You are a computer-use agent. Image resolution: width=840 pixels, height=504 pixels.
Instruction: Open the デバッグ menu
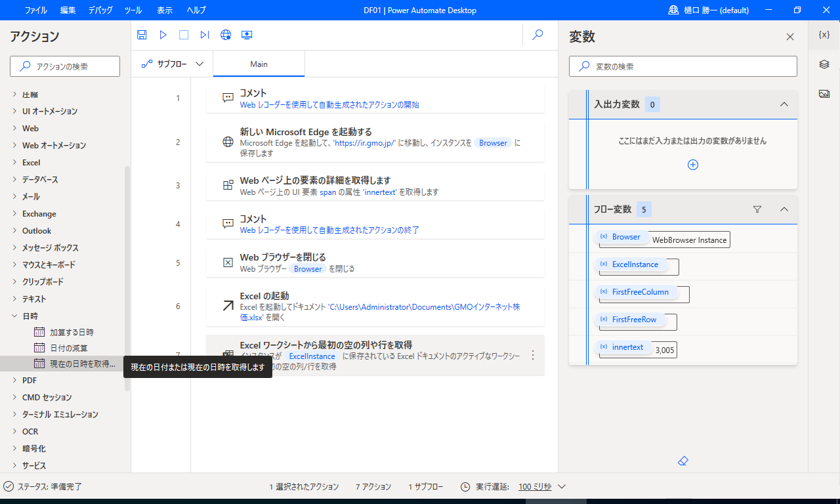tap(100, 10)
